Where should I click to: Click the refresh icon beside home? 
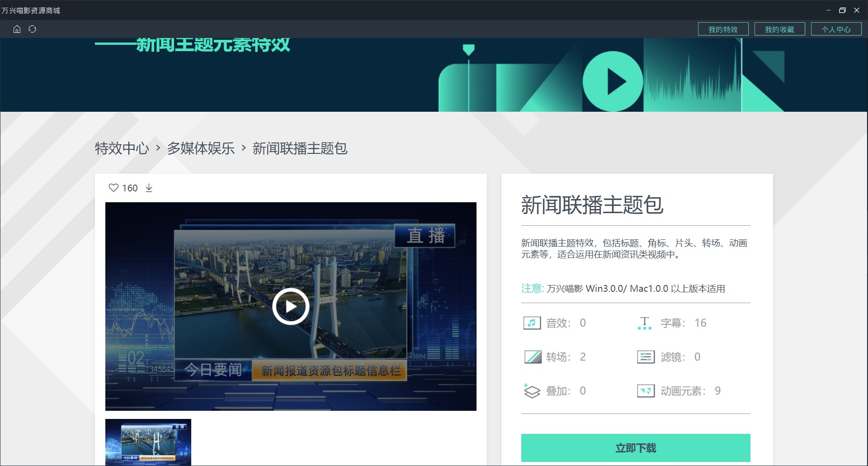[32, 29]
